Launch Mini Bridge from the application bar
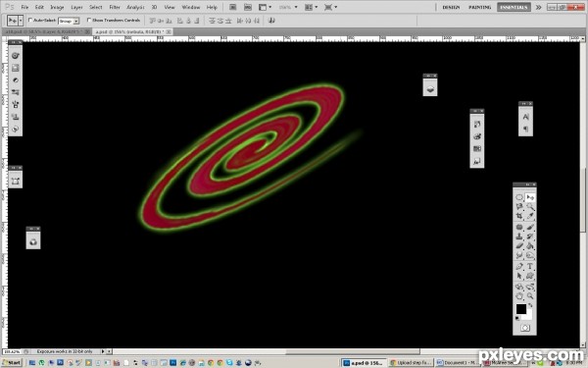Viewport: 588px width, 368px height. [248, 7]
